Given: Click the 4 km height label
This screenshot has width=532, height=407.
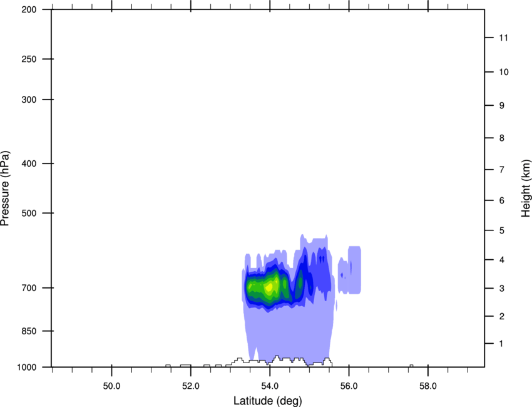Looking at the screenshot, I should (x=501, y=260).
